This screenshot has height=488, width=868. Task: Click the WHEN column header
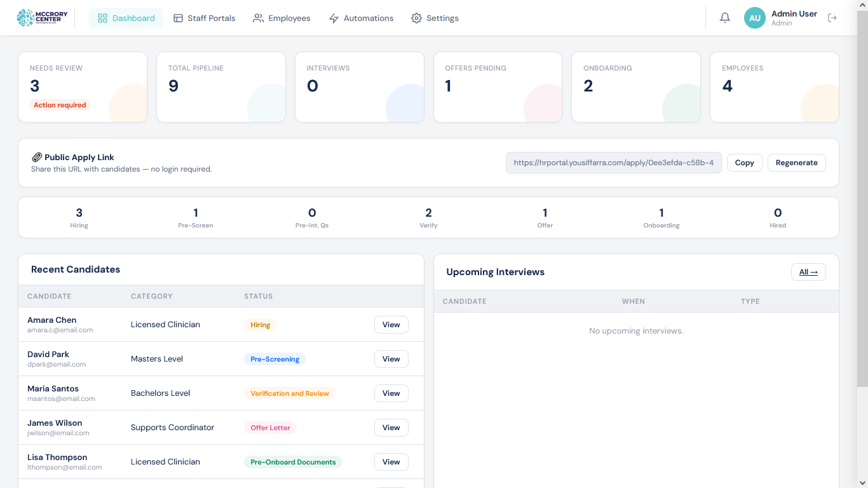tap(634, 301)
